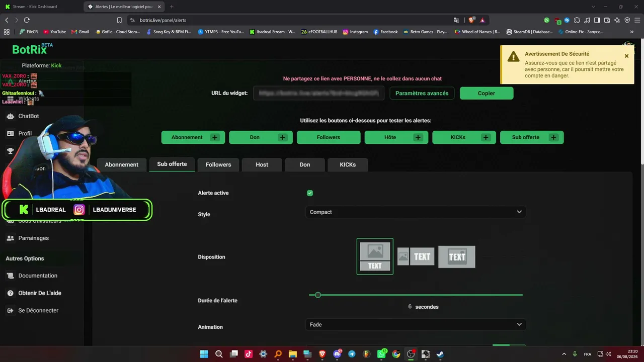Click the Obtenir De L'aide question icon
This screenshot has height=362, width=644.
point(10,293)
